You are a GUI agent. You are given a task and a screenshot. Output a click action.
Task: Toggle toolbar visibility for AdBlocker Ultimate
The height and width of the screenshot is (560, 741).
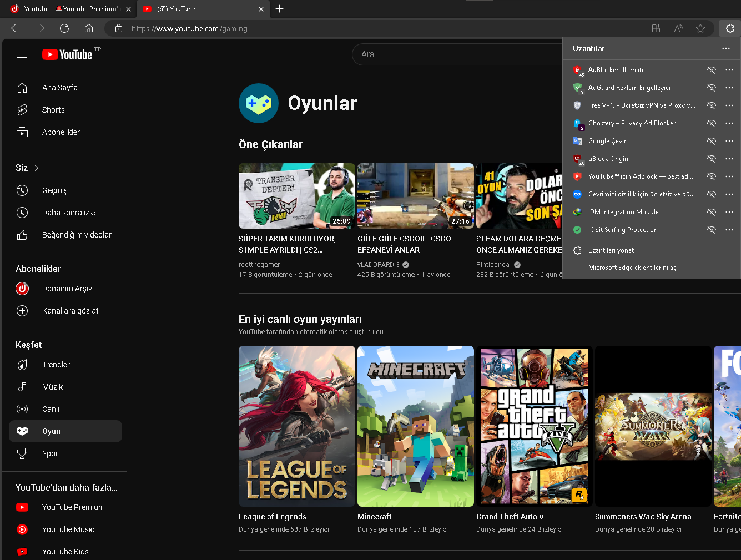tap(711, 70)
